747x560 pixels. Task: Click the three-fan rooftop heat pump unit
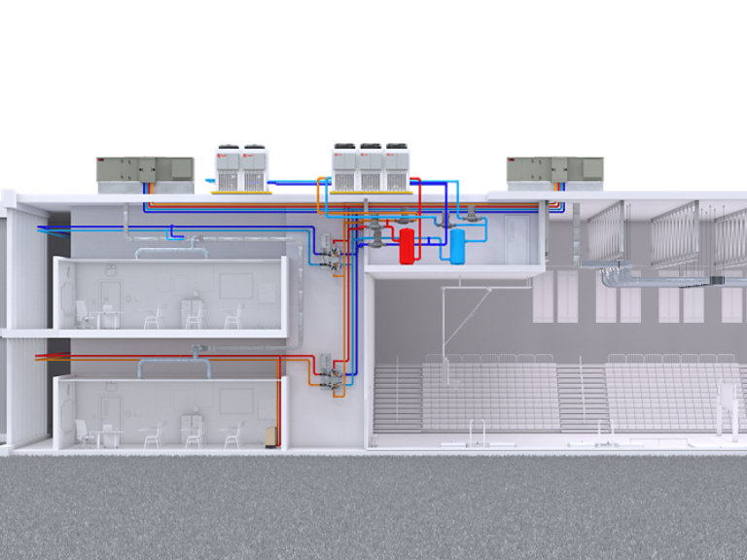[370, 168]
